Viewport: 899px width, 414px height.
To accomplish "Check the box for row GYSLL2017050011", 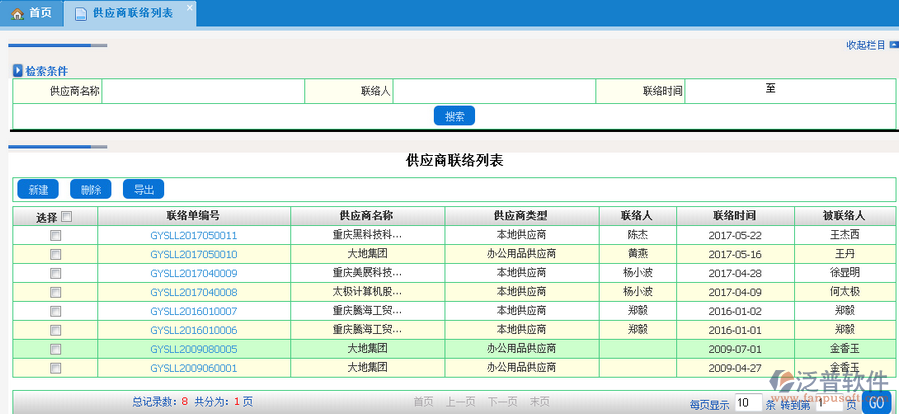I will (56, 235).
